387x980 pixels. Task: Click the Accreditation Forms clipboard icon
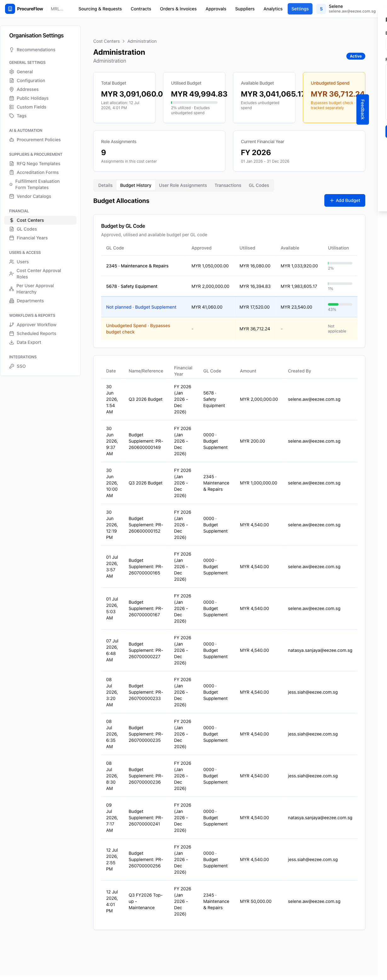tap(12, 172)
